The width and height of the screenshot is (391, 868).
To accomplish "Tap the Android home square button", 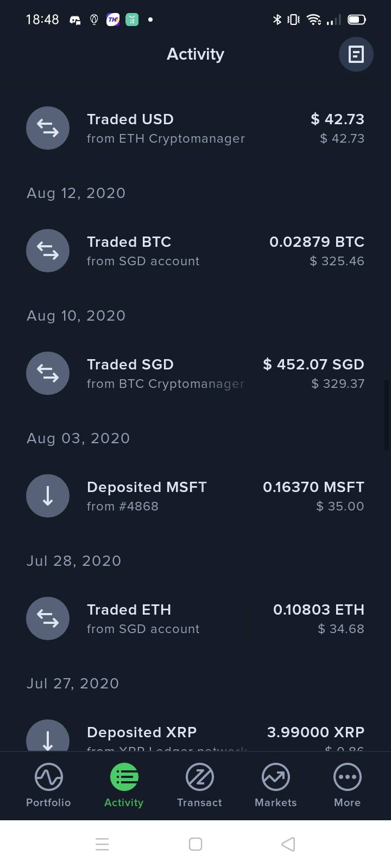I will (x=195, y=844).
